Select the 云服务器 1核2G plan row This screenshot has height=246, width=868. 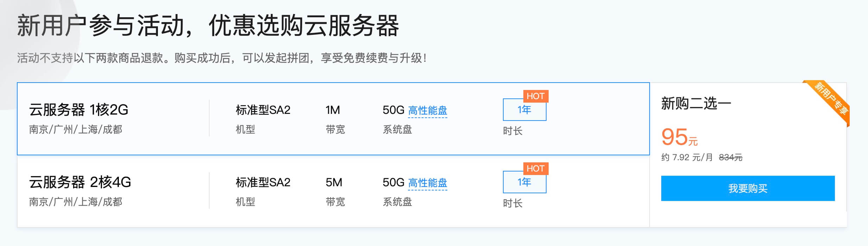point(79,110)
